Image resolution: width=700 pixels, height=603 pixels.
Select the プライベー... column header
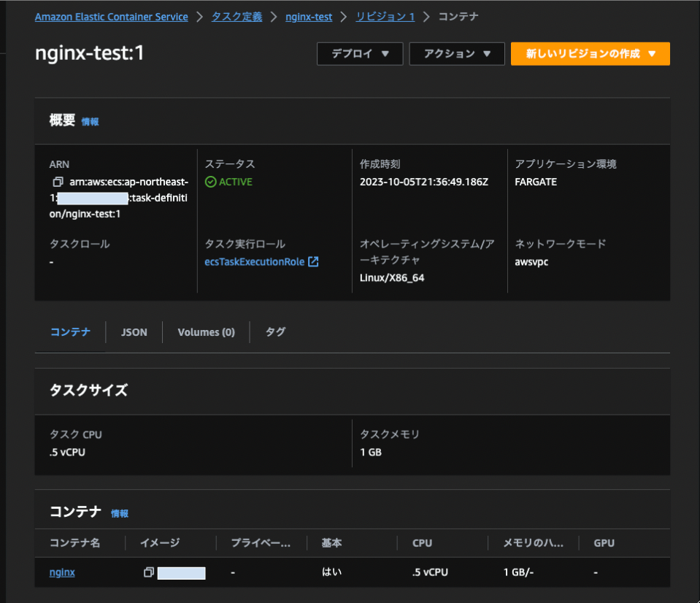point(261,542)
